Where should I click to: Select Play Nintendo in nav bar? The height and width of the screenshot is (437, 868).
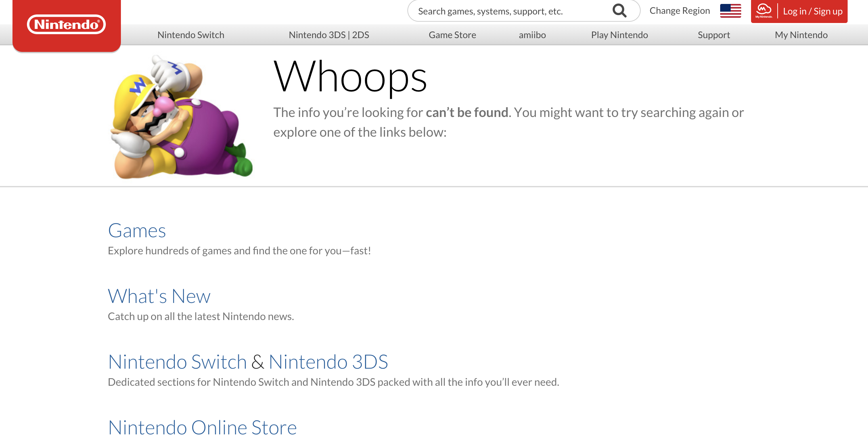619,35
